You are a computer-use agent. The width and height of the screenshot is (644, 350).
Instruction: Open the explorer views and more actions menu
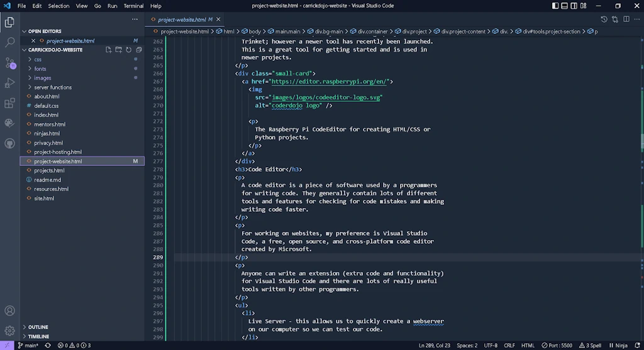pos(135,19)
